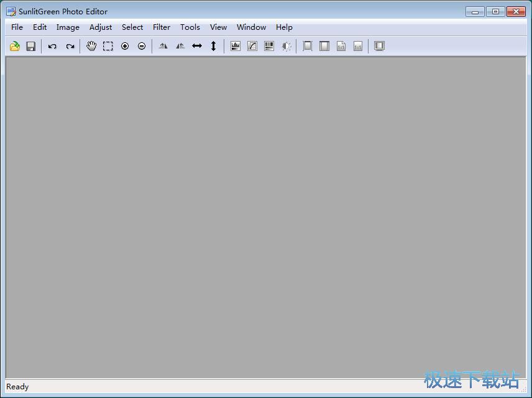
Task: Open the Image menu
Action: pos(68,27)
